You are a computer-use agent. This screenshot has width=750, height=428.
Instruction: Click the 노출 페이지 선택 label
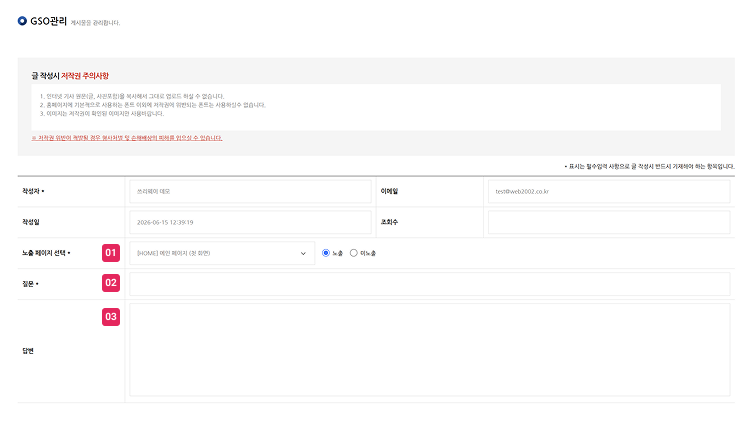point(46,253)
